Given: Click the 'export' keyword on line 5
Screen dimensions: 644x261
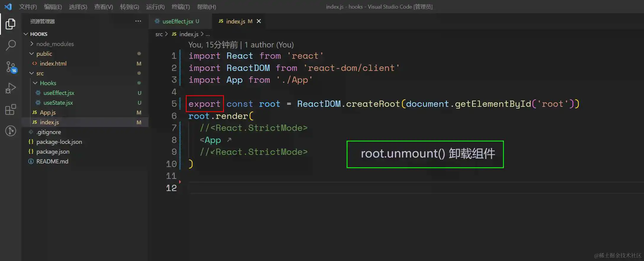Looking at the screenshot, I should pyautogui.click(x=204, y=104).
